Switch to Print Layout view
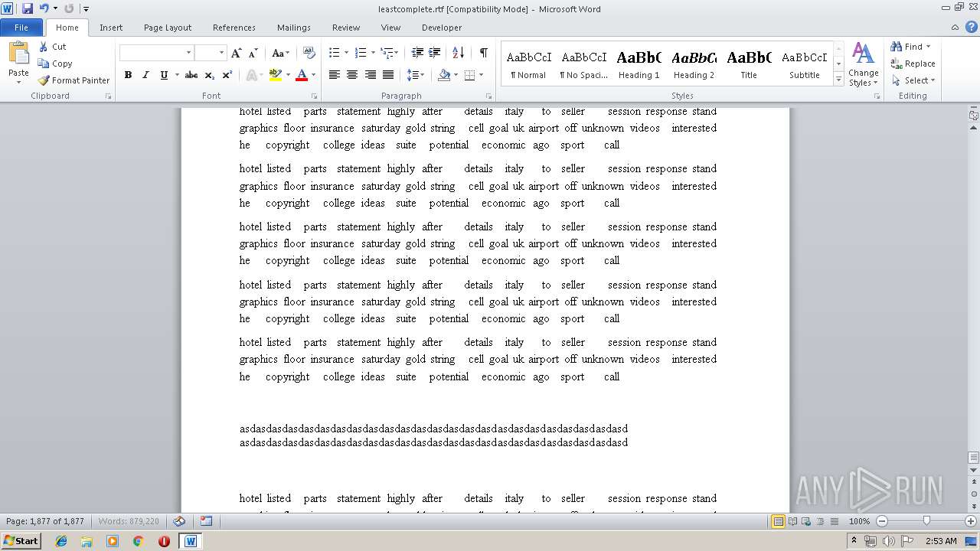This screenshot has width=980, height=551. point(778,521)
